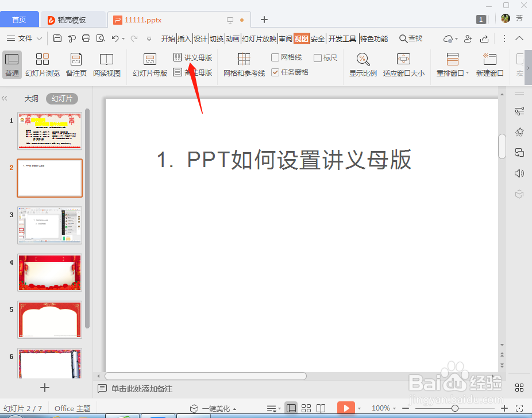Open the Insert tab (插入)
The width and height of the screenshot is (532, 418).
(x=184, y=38)
